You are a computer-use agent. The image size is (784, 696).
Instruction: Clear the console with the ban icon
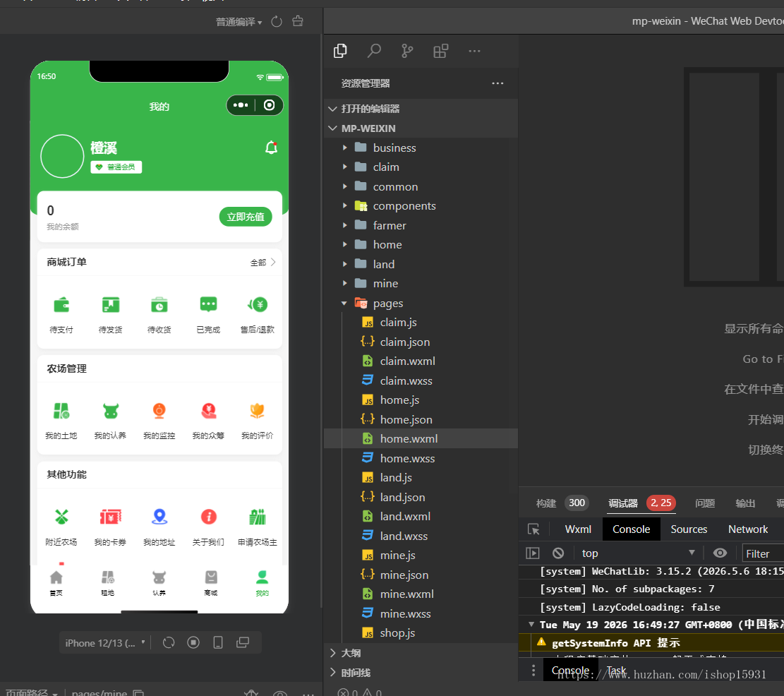point(558,553)
